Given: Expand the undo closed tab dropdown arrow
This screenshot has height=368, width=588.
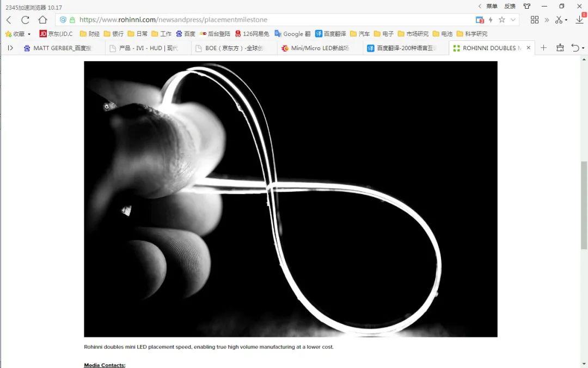Looking at the screenshot, I should pyautogui.click(x=583, y=48).
